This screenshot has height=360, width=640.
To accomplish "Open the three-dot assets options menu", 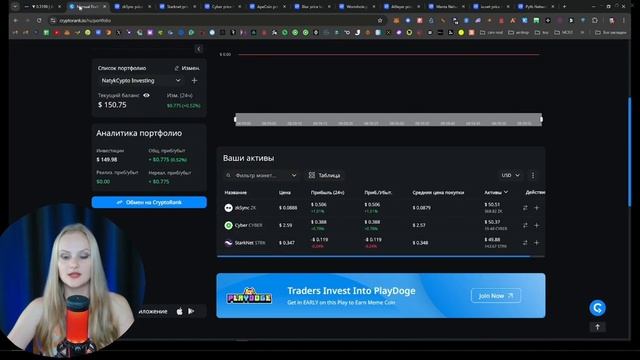I will [x=533, y=175].
